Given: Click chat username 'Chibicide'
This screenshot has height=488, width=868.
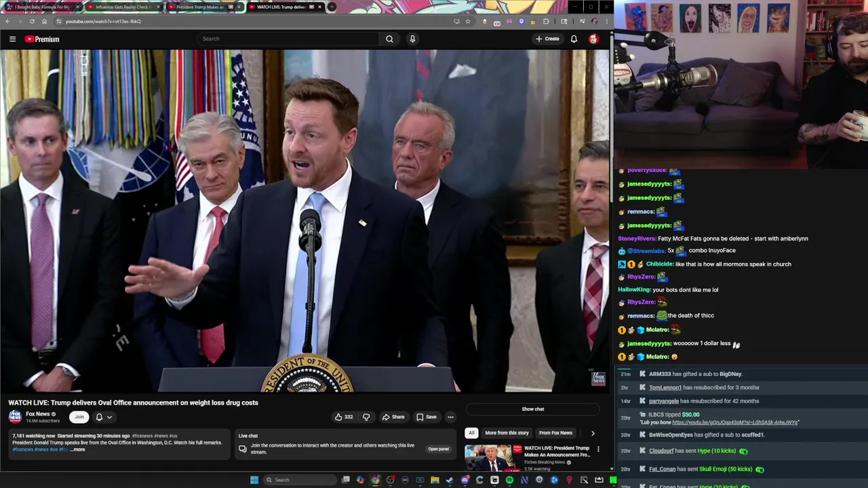Looking at the screenshot, I should pos(659,264).
